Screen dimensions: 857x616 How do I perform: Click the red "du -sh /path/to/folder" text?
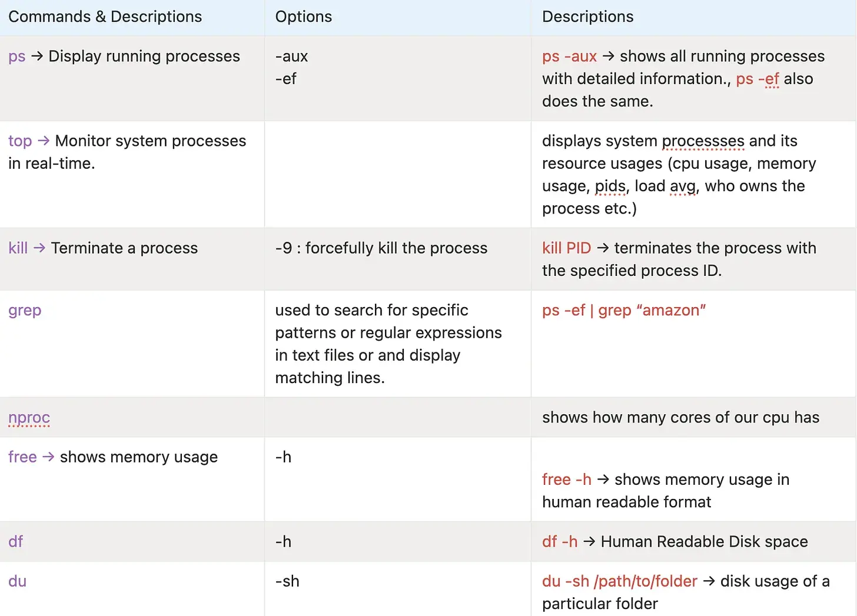coord(619,581)
